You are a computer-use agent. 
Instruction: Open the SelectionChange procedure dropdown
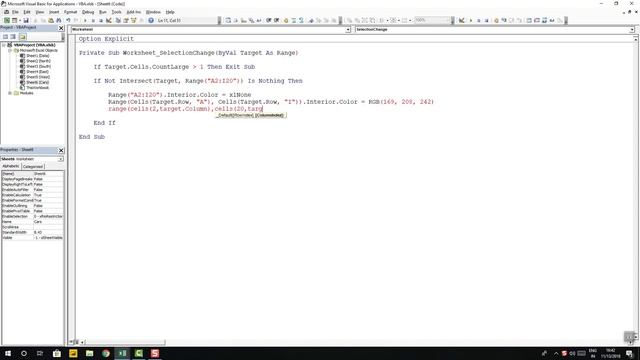tap(632, 29)
